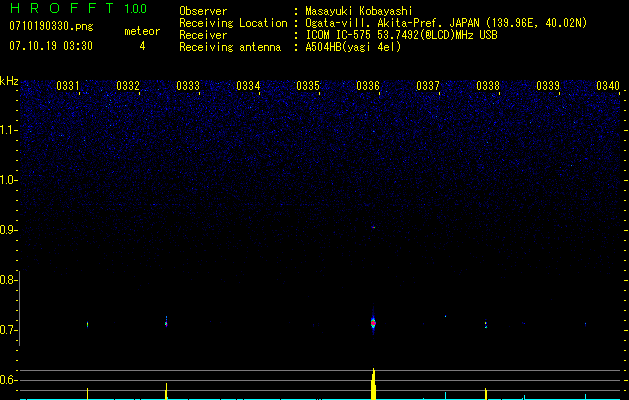Click the coordinates (139.96E, 40.02N)
This screenshot has height=400, width=629.
coord(536,23)
